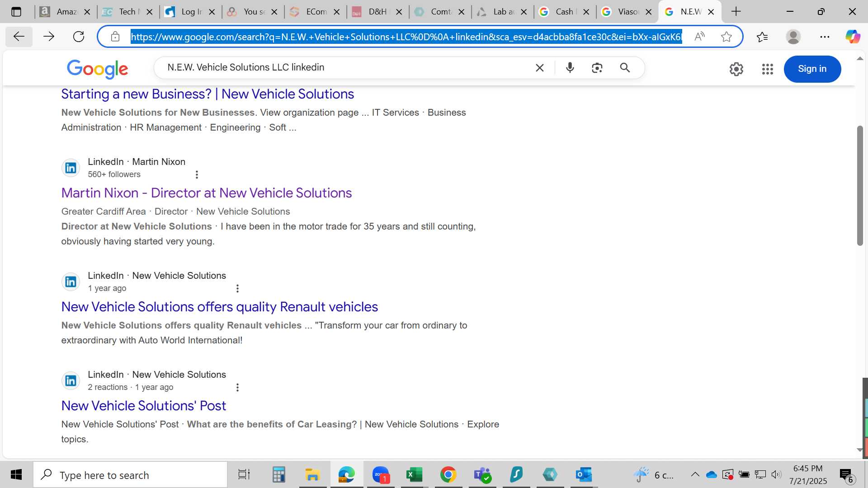The width and height of the screenshot is (868, 488).
Task: Activate the Read aloud icon
Action: (x=699, y=37)
